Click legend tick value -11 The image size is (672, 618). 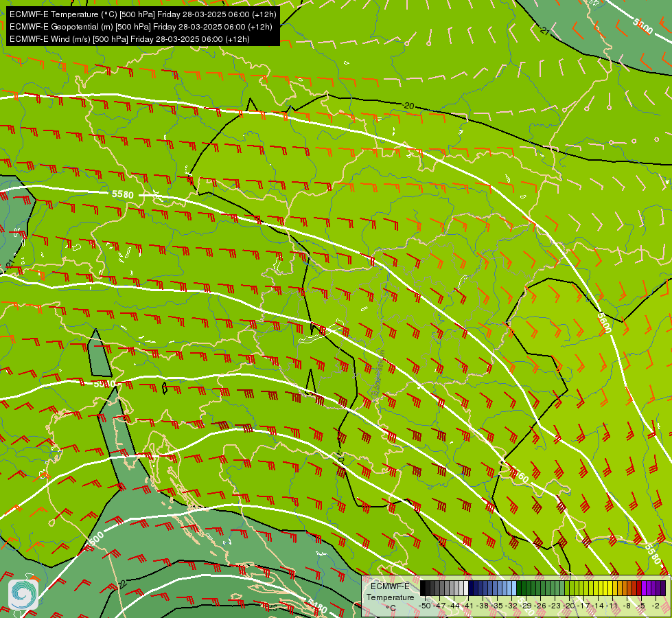click(x=612, y=606)
